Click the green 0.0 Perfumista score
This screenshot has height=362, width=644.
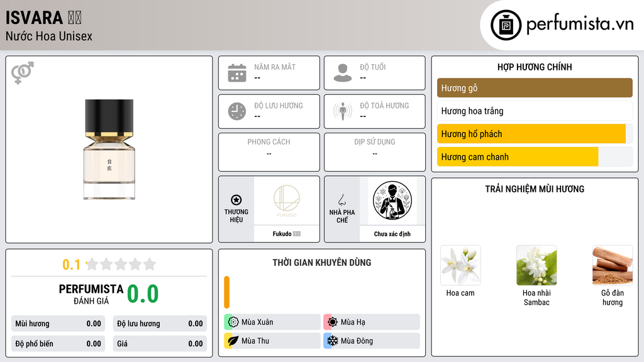(143, 294)
